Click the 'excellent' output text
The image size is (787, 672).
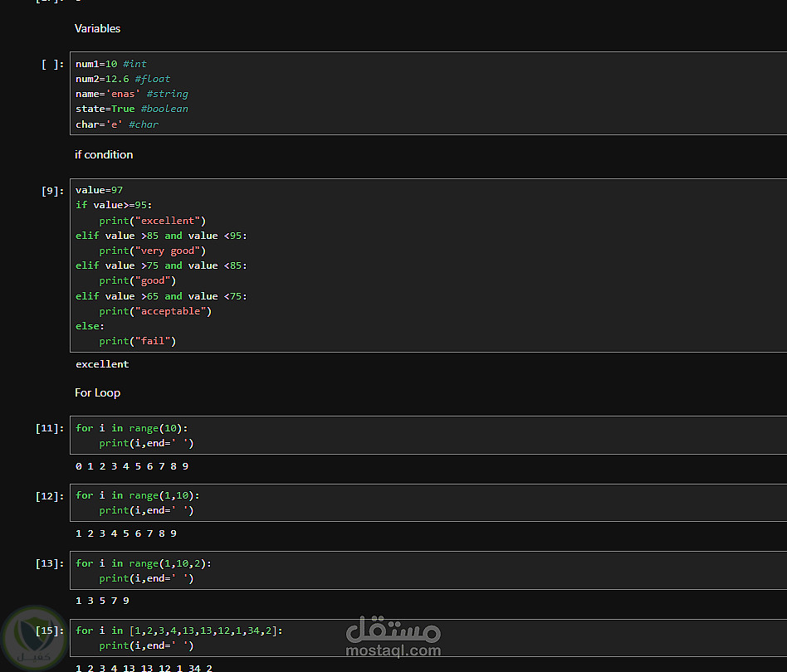click(x=102, y=364)
